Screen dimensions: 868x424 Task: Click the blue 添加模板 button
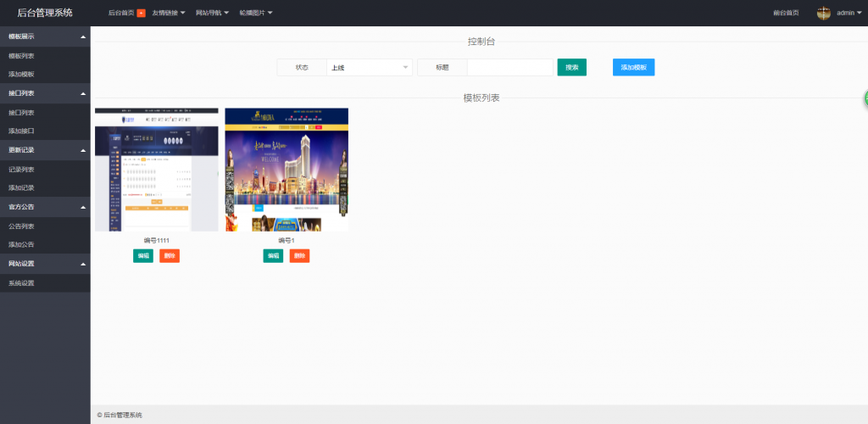[633, 67]
